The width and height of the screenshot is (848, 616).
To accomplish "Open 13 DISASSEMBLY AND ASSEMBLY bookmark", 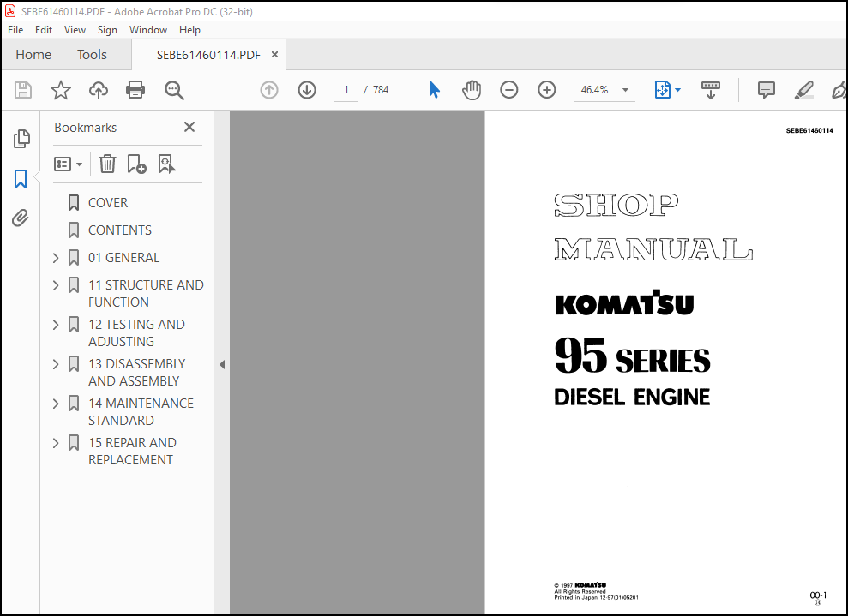I will point(137,373).
